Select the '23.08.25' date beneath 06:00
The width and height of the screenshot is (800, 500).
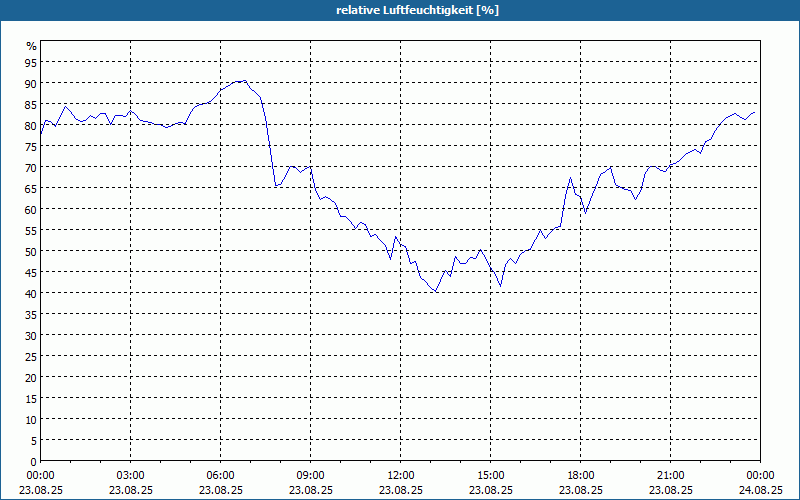(x=220, y=490)
